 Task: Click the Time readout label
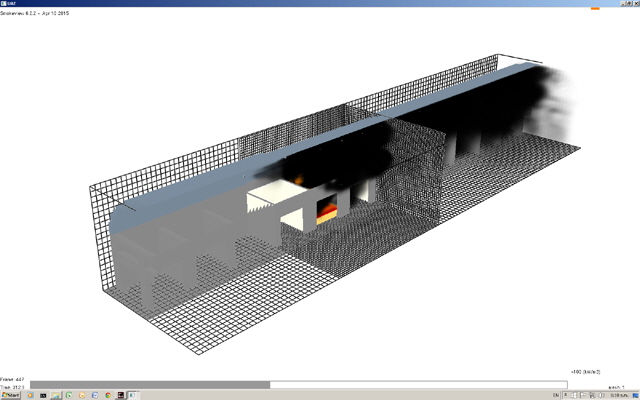13,387
